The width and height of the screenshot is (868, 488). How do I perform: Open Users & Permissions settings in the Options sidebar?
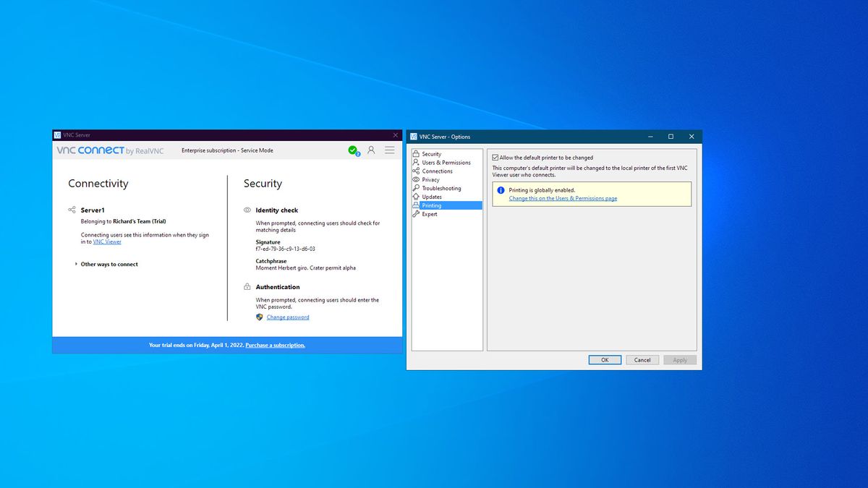(443, 162)
